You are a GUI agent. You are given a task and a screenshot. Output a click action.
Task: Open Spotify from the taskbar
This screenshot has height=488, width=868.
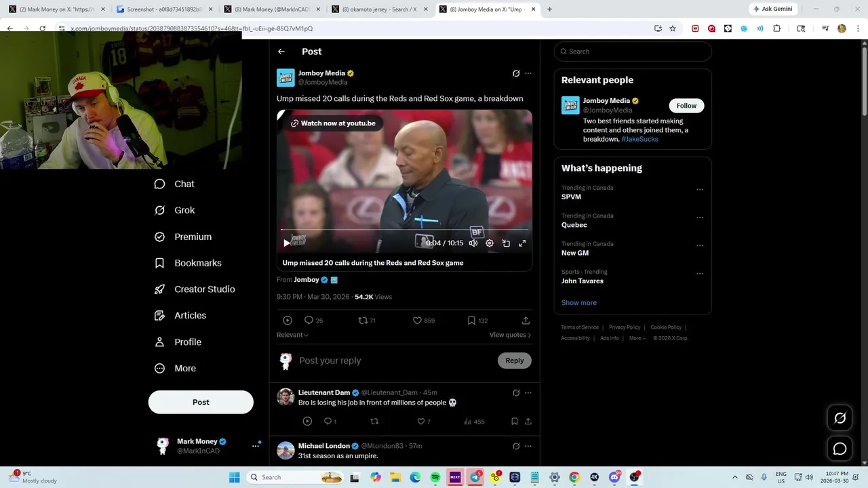(x=435, y=477)
